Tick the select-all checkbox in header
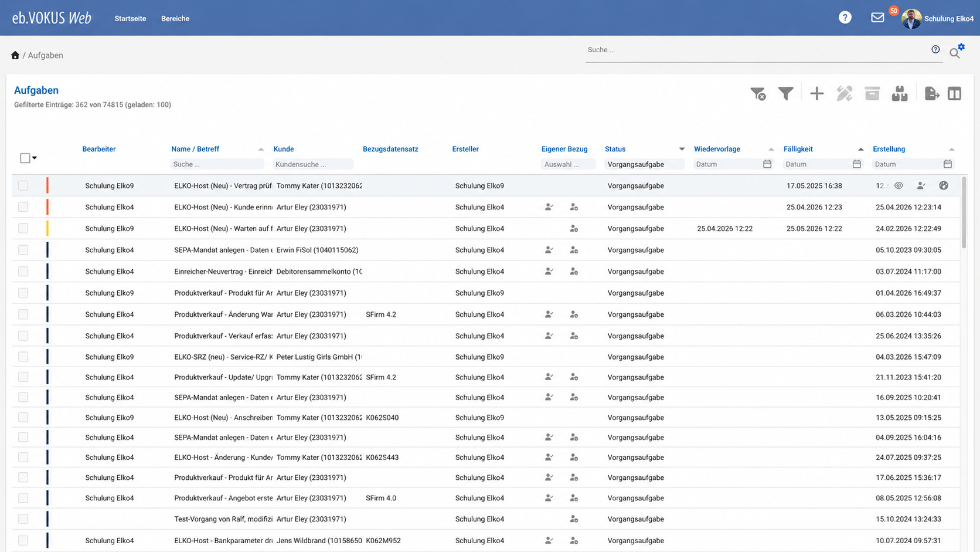Screen dimensions: 980x552 [25, 158]
